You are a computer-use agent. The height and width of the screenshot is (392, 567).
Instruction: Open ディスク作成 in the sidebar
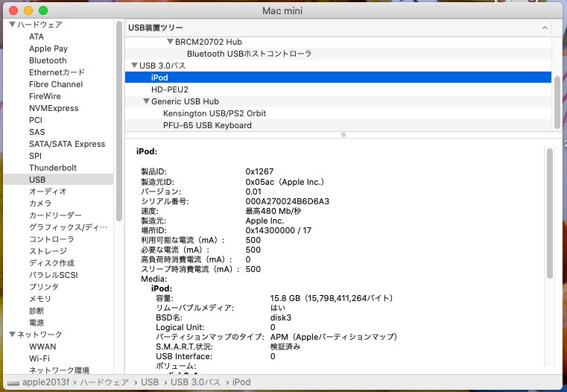(51, 263)
